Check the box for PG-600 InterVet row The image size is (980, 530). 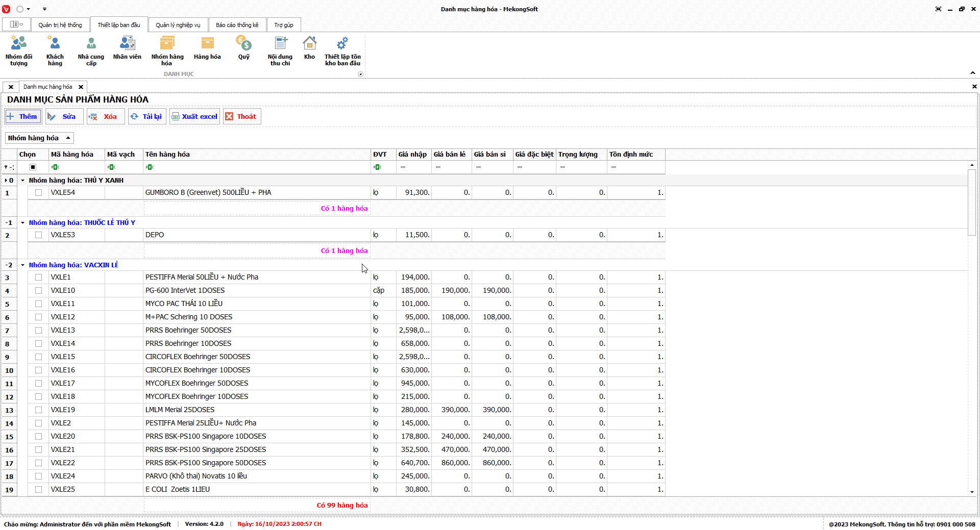(x=38, y=291)
